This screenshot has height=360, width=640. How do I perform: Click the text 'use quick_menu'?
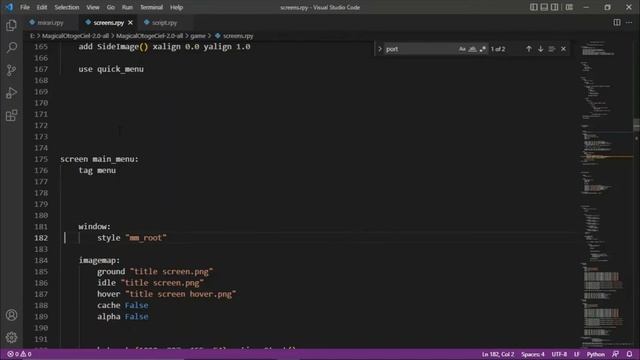pyautogui.click(x=111, y=69)
